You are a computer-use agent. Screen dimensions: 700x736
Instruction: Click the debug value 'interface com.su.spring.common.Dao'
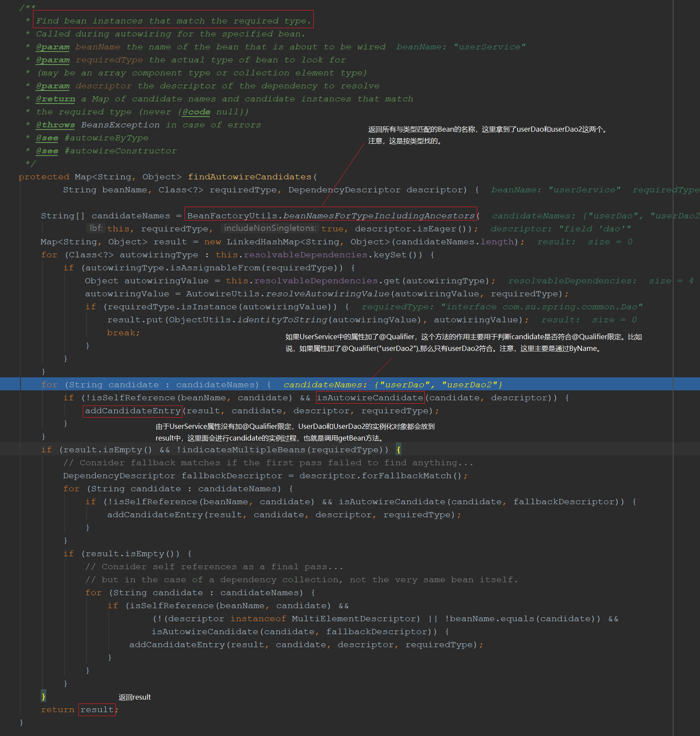tap(542, 307)
